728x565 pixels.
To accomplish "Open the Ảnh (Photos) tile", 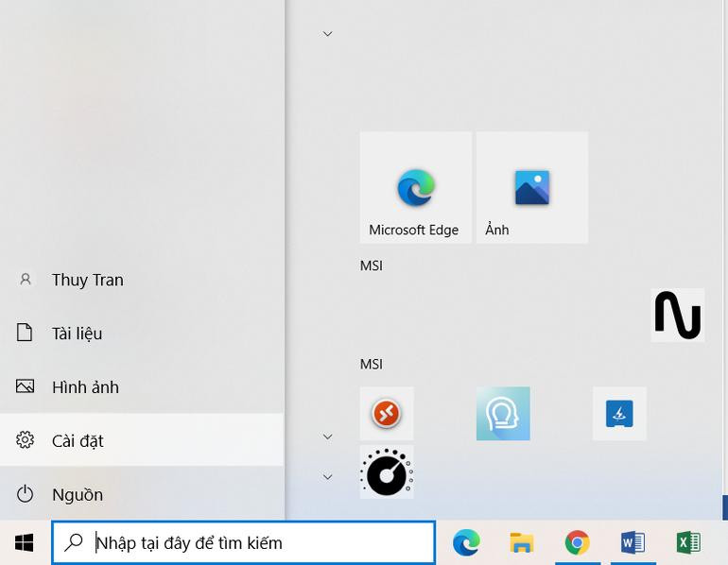I will [531, 188].
